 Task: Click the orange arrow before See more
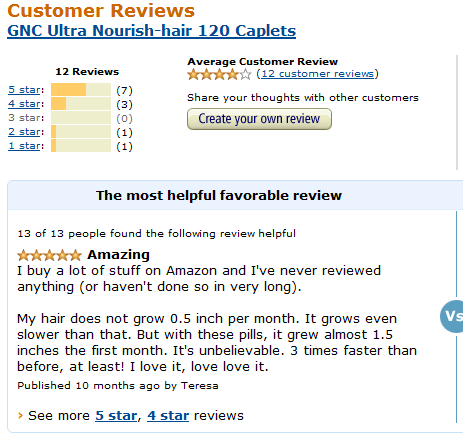tap(20, 415)
